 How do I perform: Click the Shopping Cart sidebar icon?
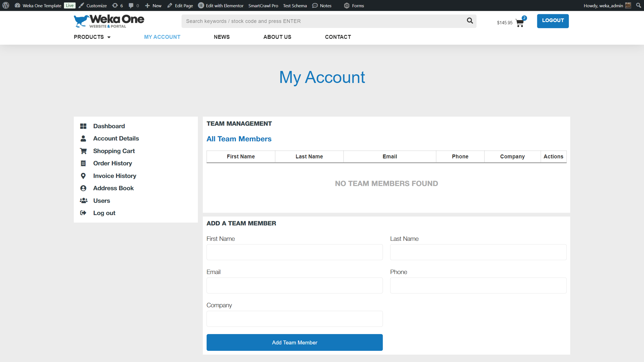pos(83,151)
